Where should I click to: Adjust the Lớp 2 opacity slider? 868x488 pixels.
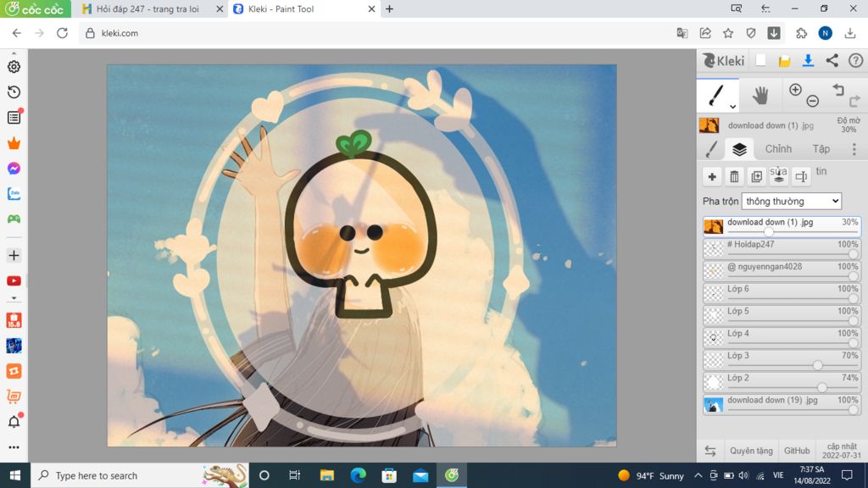[822, 387]
